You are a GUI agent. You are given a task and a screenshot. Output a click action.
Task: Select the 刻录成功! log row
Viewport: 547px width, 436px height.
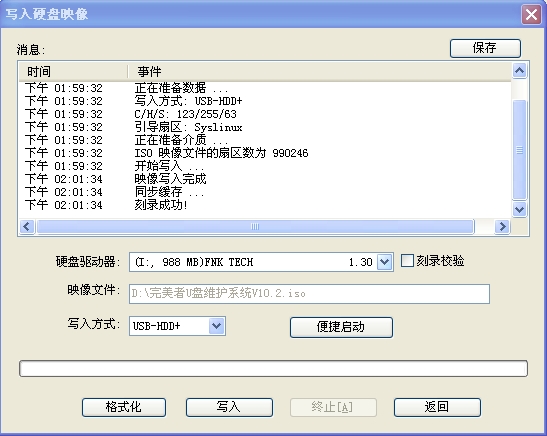click(265, 205)
